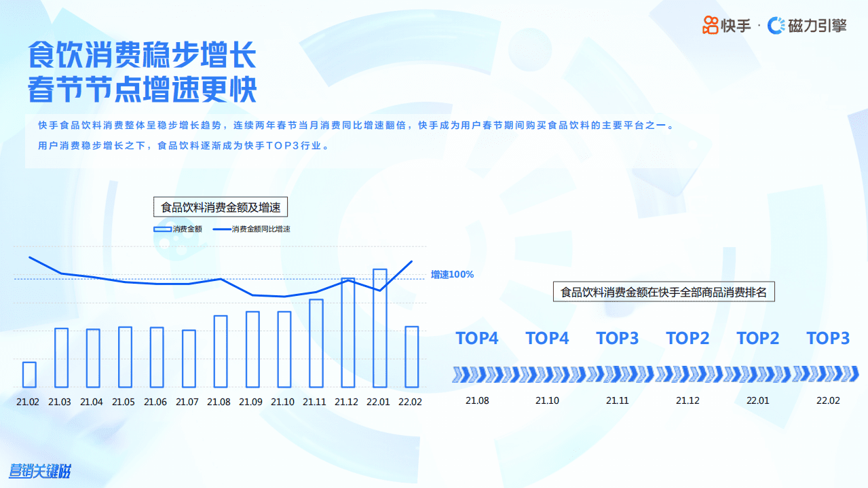The height and width of the screenshot is (488, 868).
Task: Expand the 食品饮料消费金额及增速 chart header
Action: click(221, 206)
